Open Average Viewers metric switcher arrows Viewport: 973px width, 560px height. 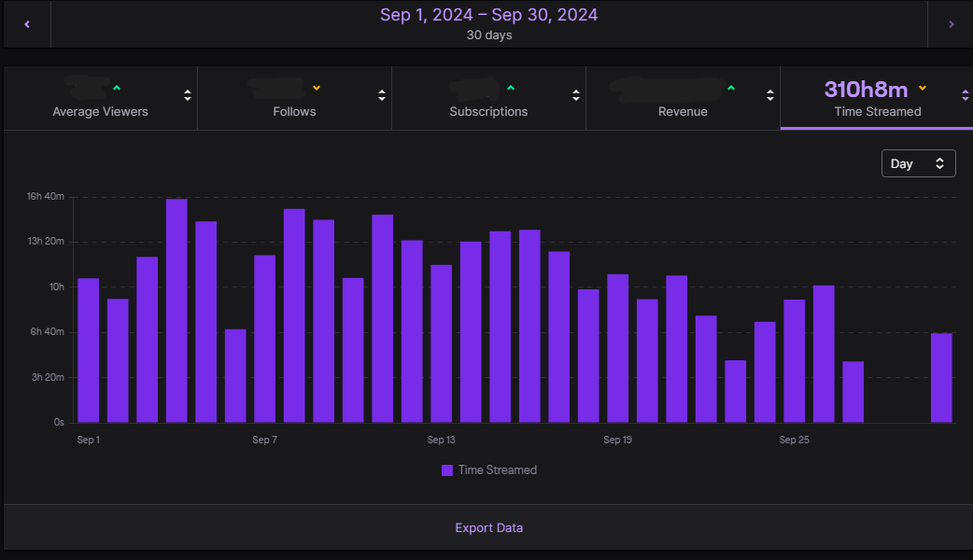pos(188,95)
